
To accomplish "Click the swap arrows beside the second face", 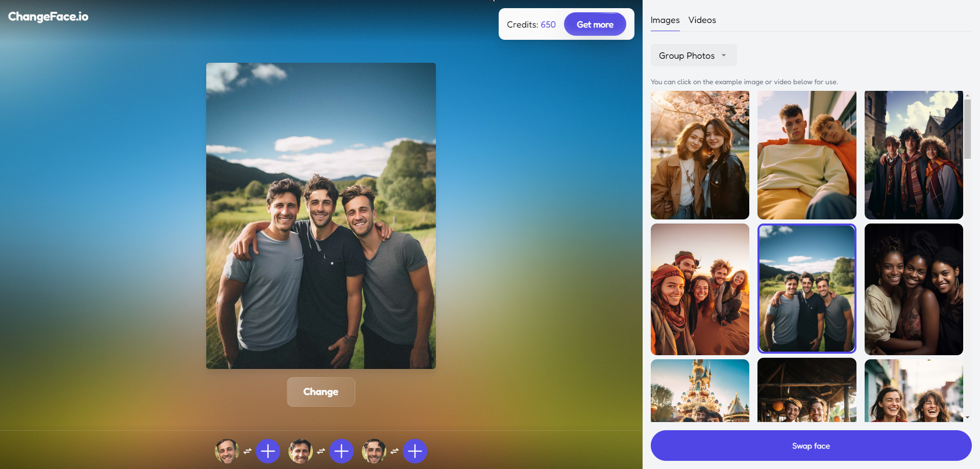I will pos(321,451).
